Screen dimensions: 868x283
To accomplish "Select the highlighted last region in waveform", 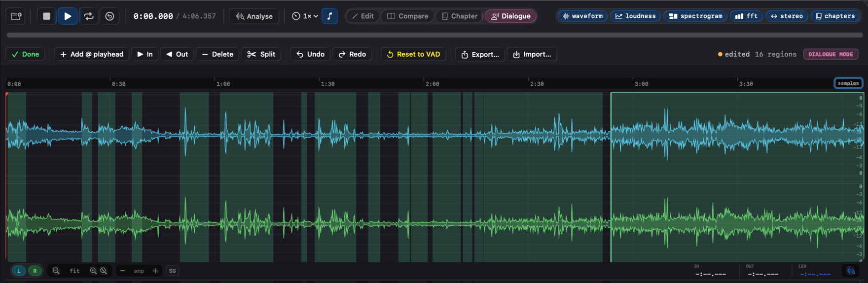I will 737,177.
